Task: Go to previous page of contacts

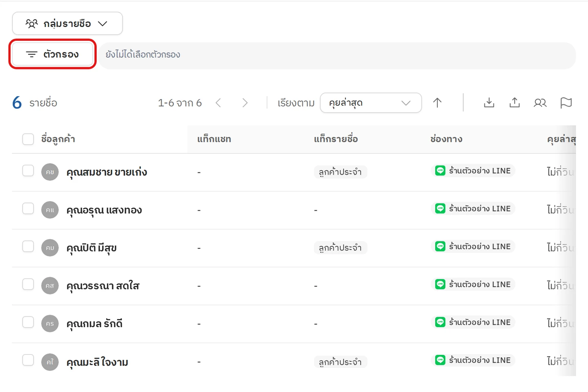Action: pyautogui.click(x=218, y=103)
